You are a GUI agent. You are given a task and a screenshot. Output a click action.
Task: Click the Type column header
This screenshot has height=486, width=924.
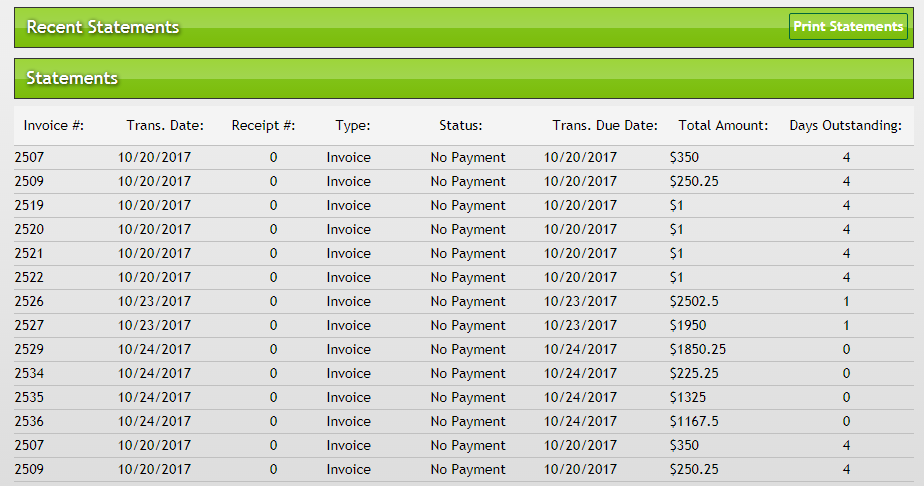click(353, 126)
